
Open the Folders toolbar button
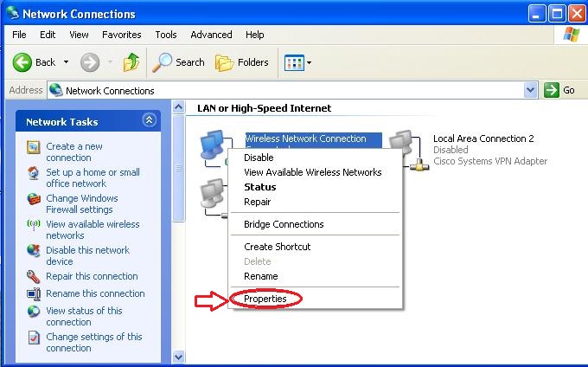point(242,62)
